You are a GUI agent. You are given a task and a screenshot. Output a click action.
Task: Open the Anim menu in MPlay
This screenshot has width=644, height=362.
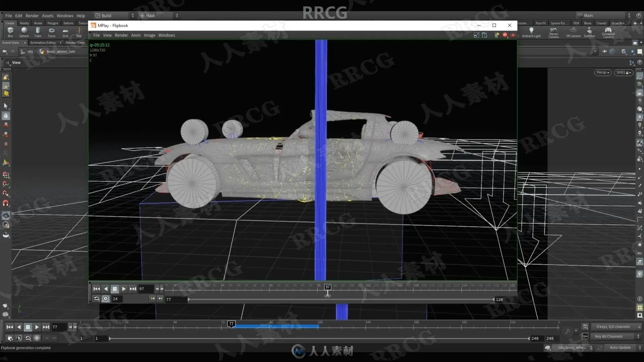point(136,35)
